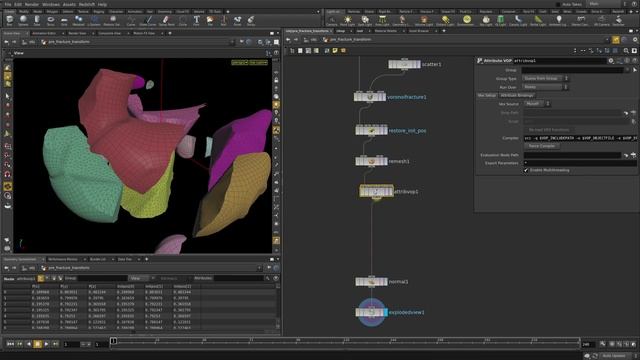Select the Tube shelf tool

coord(37,20)
